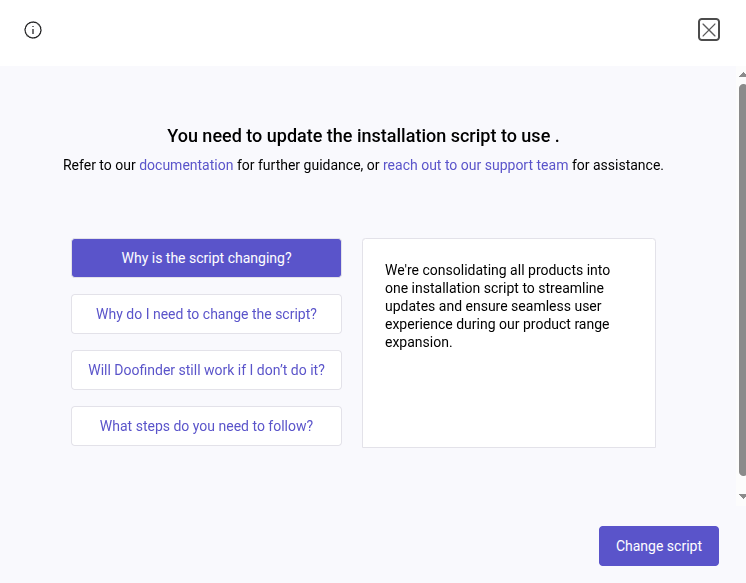Click the 'You need to update the installation script' heading
The image size is (746, 583).
click(x=363, y=136)
